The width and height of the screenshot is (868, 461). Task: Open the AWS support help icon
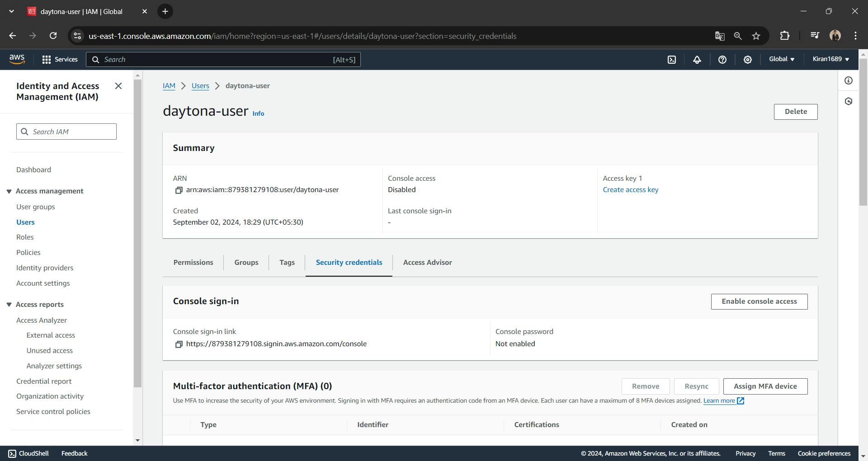[x=722, y=60]
